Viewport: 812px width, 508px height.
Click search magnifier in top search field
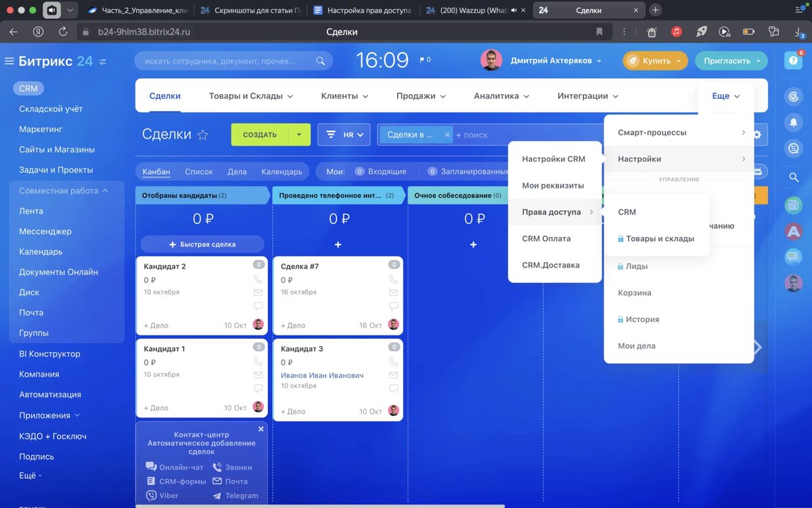[x=321, y=61]
